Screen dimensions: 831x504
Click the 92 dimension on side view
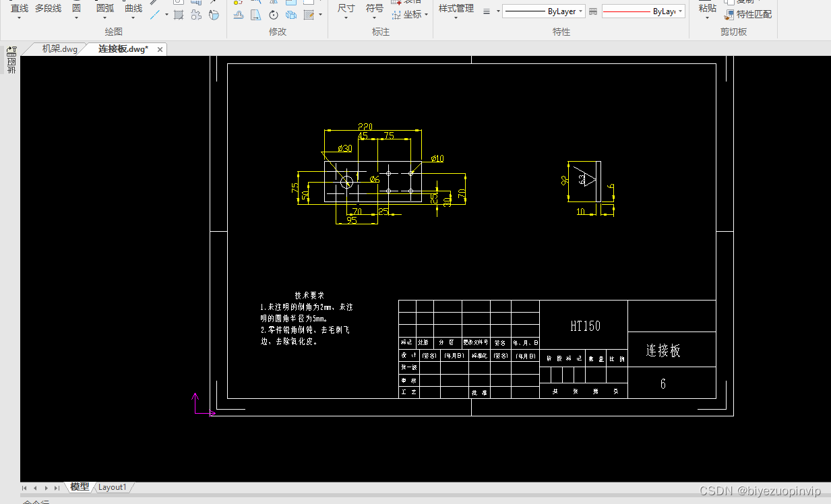[x=565, y=181]
